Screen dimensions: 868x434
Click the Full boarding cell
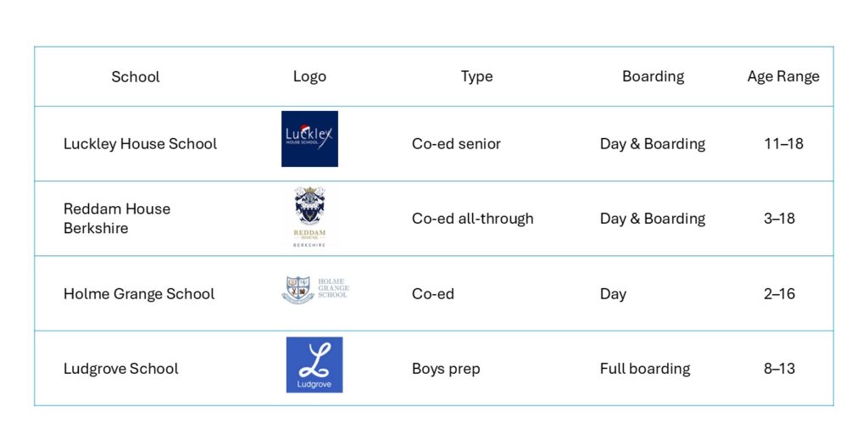pos(645,369)
